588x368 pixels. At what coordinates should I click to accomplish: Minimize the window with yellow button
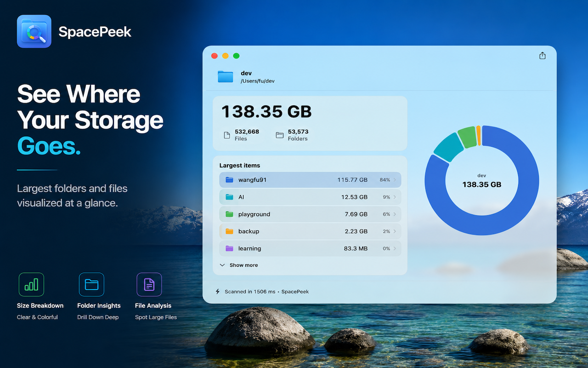pos(225,56)
